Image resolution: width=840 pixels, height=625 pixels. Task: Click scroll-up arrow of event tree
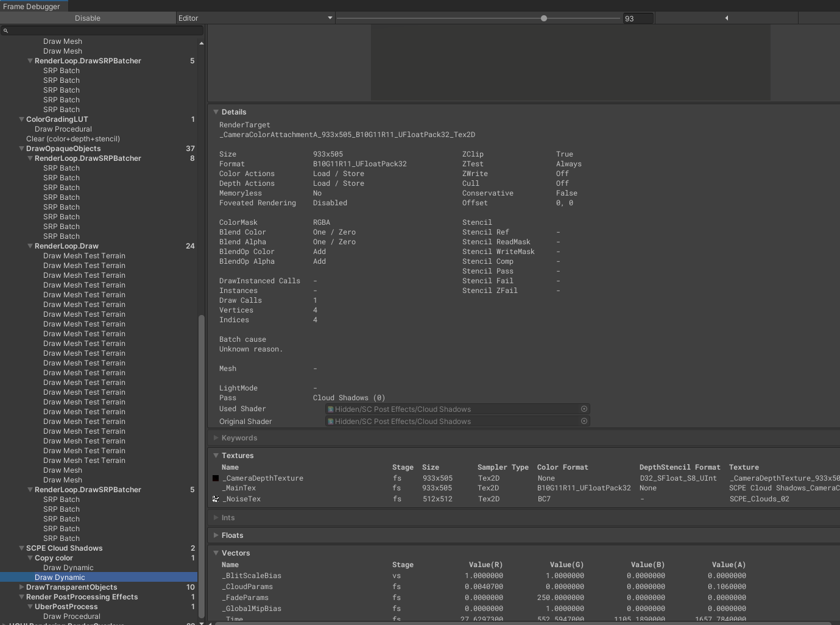click(202, 43)
